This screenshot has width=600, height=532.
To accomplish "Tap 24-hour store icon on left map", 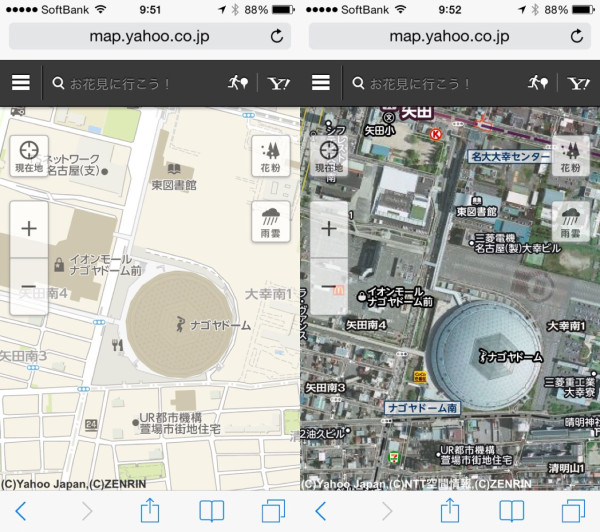I will click(91, 424).
